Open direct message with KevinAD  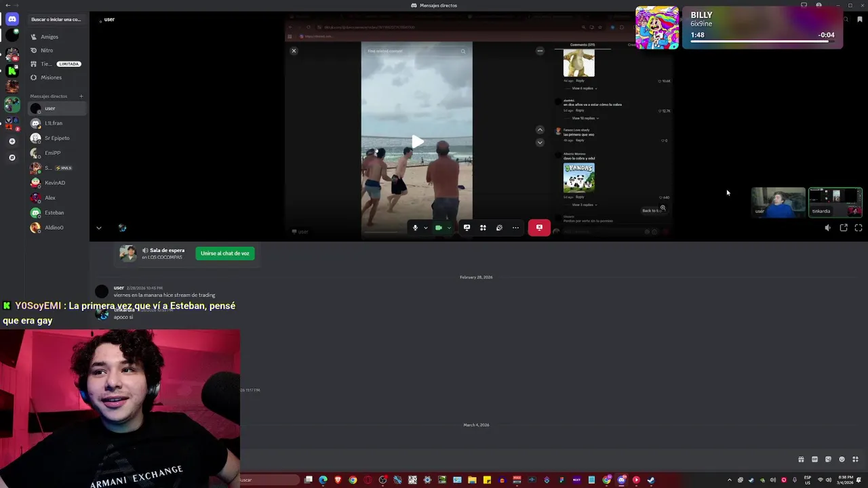57,183
